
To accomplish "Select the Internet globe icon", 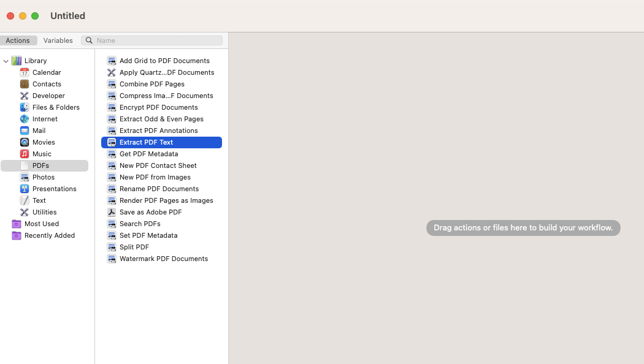I will [x=25, y=119].
